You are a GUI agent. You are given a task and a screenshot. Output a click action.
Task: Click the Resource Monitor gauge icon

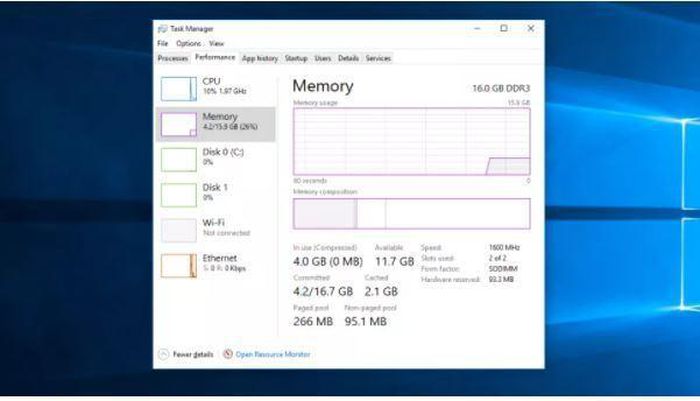pyautogui.click(x=228, y=354)
